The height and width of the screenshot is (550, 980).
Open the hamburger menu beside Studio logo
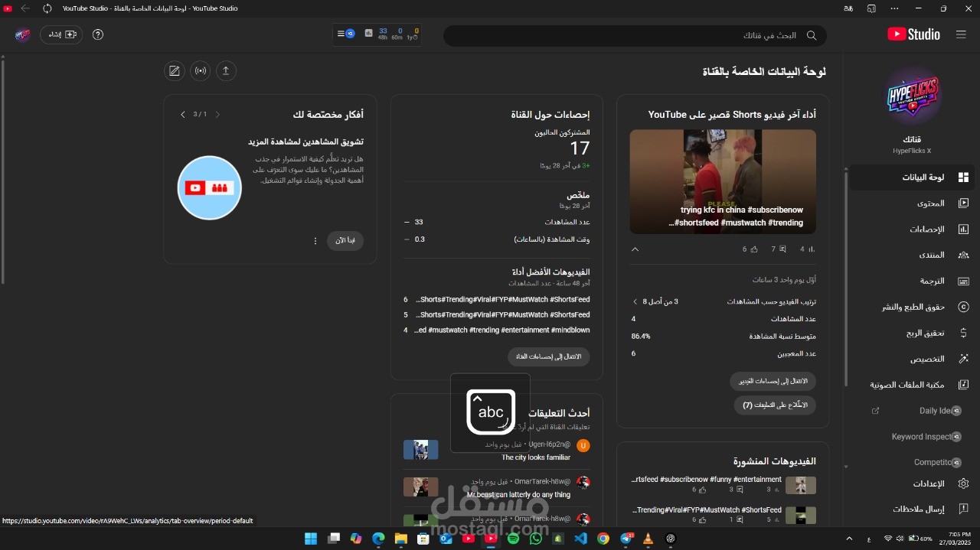pyautogui.click(x=961, y=34)
